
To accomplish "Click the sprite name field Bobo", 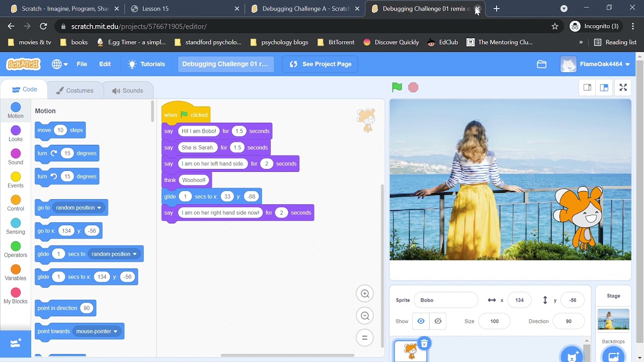I will coord(446,300).
